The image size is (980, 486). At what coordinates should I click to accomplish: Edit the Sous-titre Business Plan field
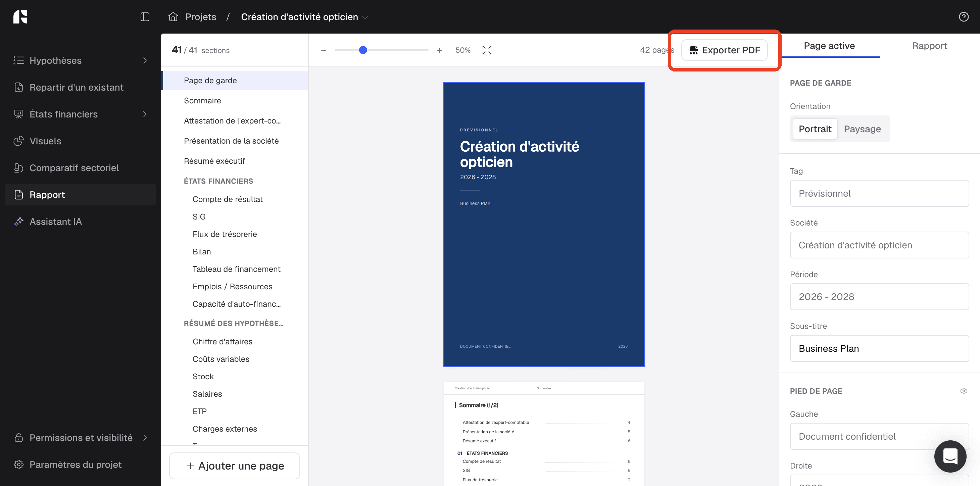pos(879,348)
